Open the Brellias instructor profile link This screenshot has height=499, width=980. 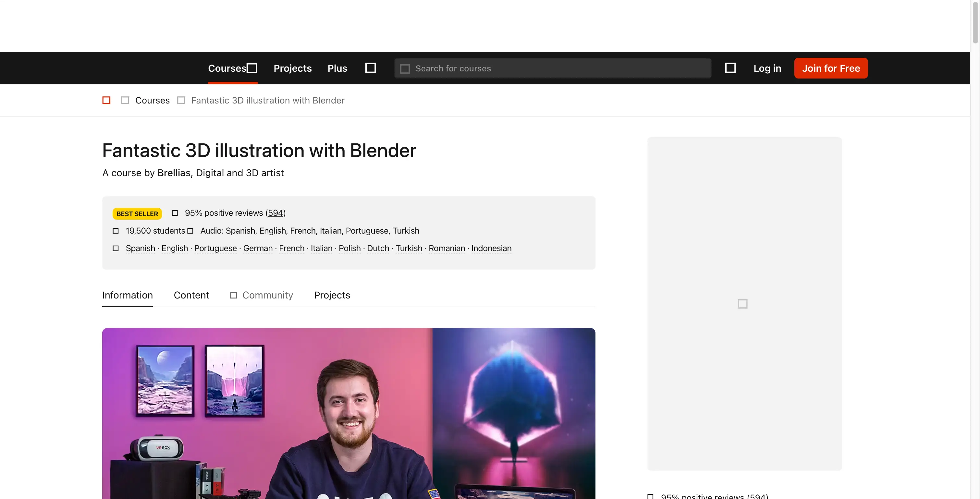coord(174,173)
